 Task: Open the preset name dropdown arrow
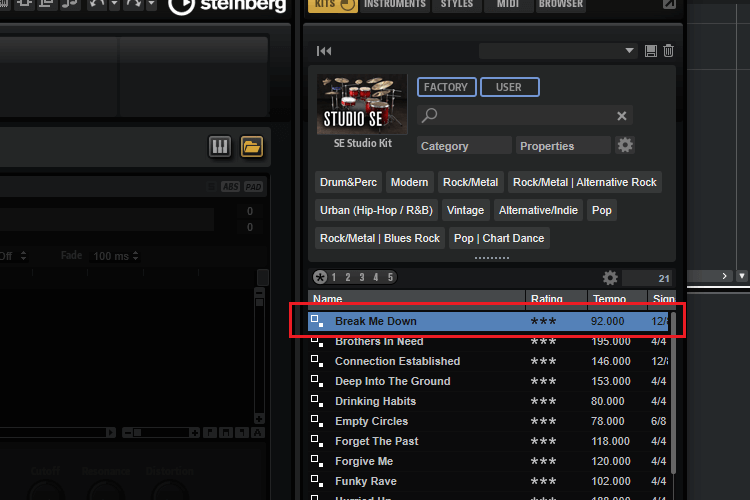pyautogui.click(x=629, y=50)
